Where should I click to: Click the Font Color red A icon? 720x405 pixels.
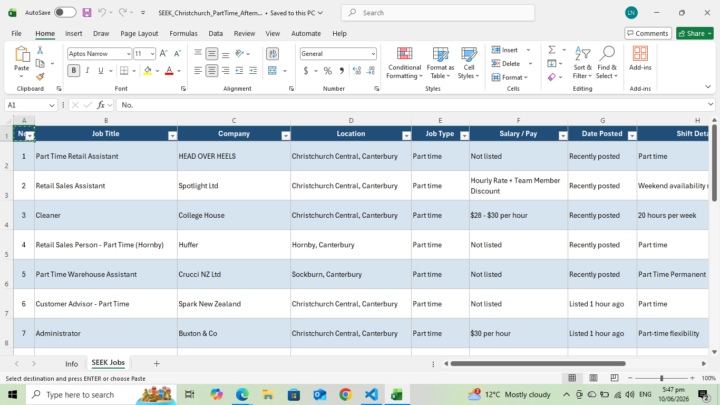click(169, 71)
